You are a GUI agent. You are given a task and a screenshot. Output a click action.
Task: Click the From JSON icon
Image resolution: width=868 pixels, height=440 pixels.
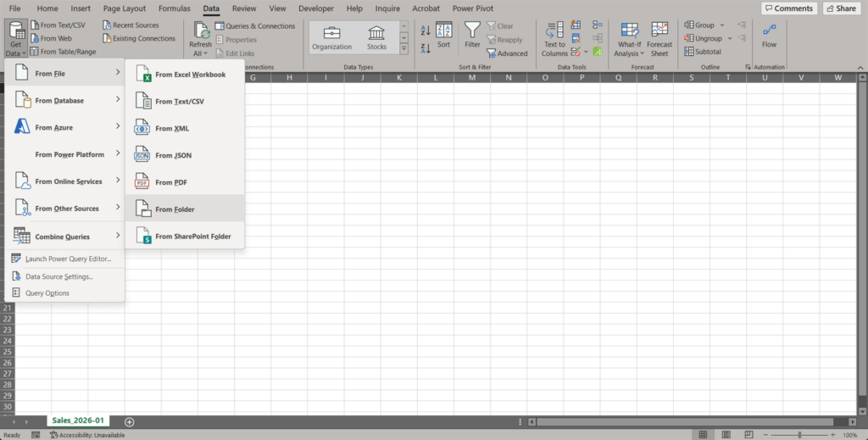point(142,155)
